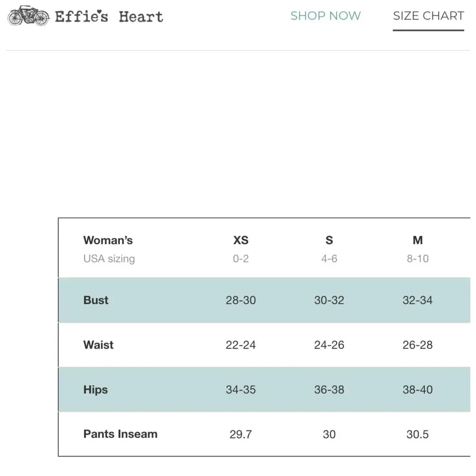Viewport: 476px width, 476px height.
Task: Select the Waist row label
Action: tap(99, 345)
